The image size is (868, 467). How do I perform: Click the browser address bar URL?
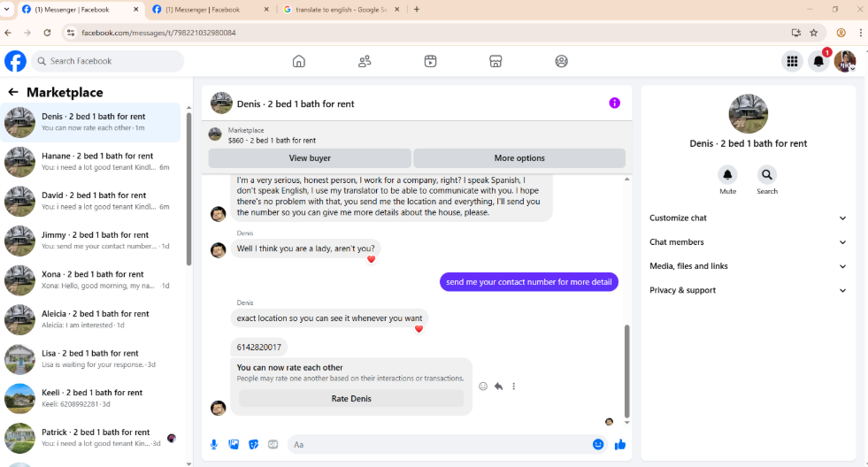tap(158, 33)
